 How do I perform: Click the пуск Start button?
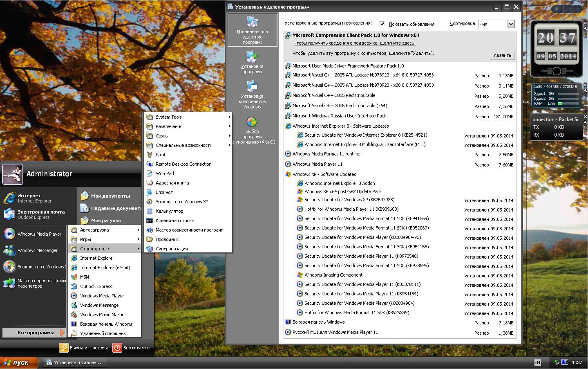pos(19,362)
